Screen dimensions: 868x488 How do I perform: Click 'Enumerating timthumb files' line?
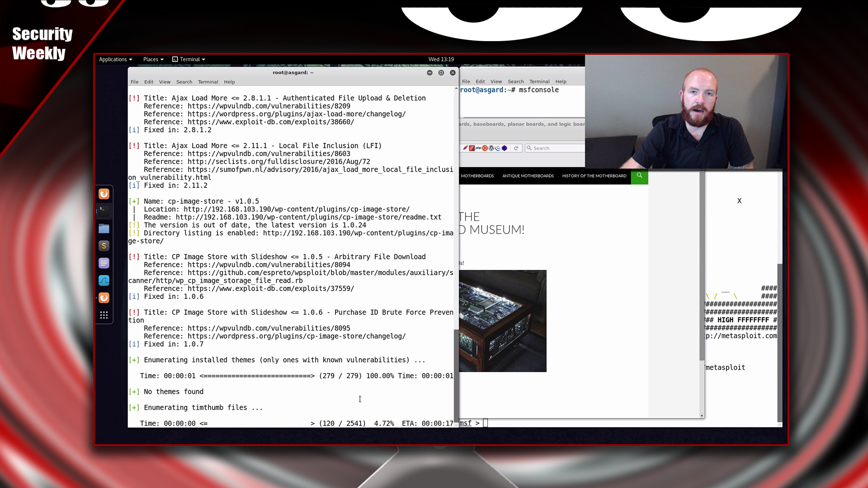195,408
